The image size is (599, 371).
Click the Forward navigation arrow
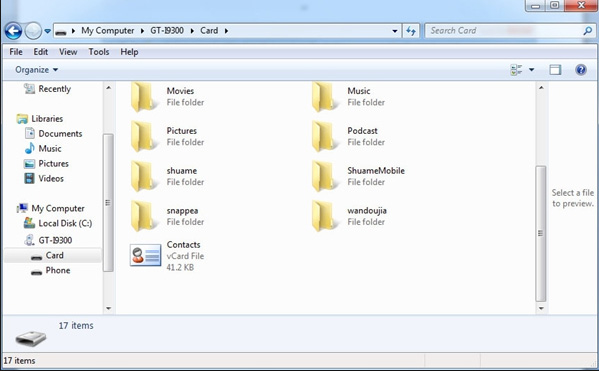(x=33, y=31)
